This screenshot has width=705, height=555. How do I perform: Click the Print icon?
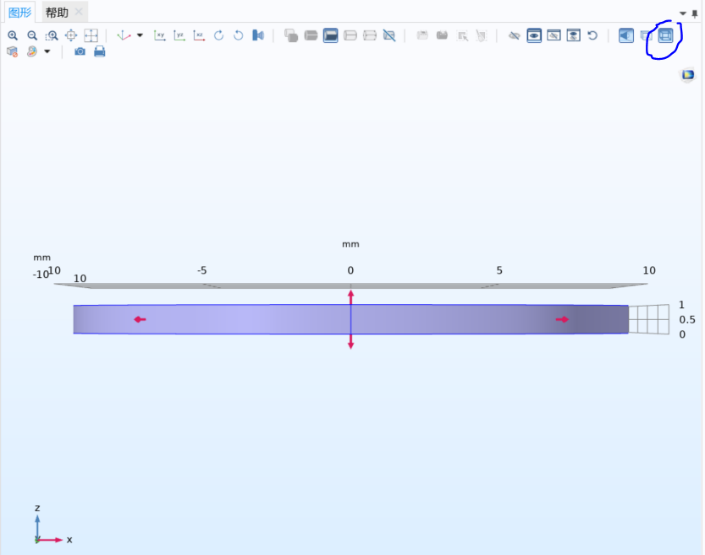(x=100, y=52)
